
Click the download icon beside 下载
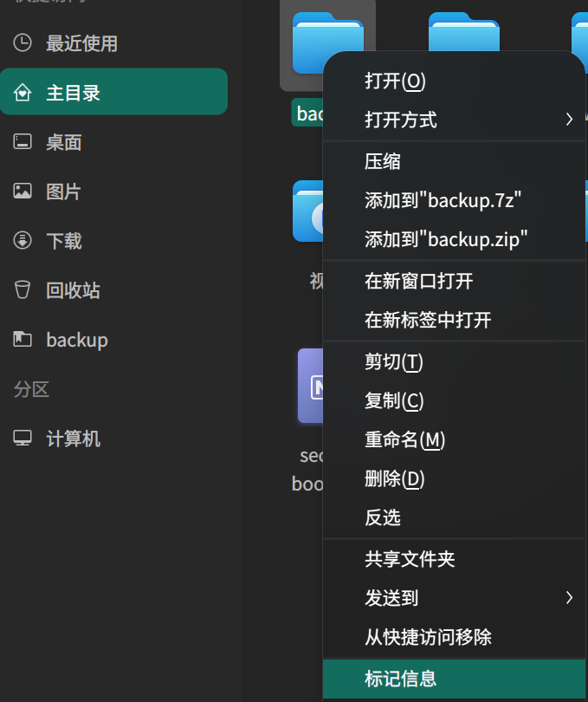23,240
